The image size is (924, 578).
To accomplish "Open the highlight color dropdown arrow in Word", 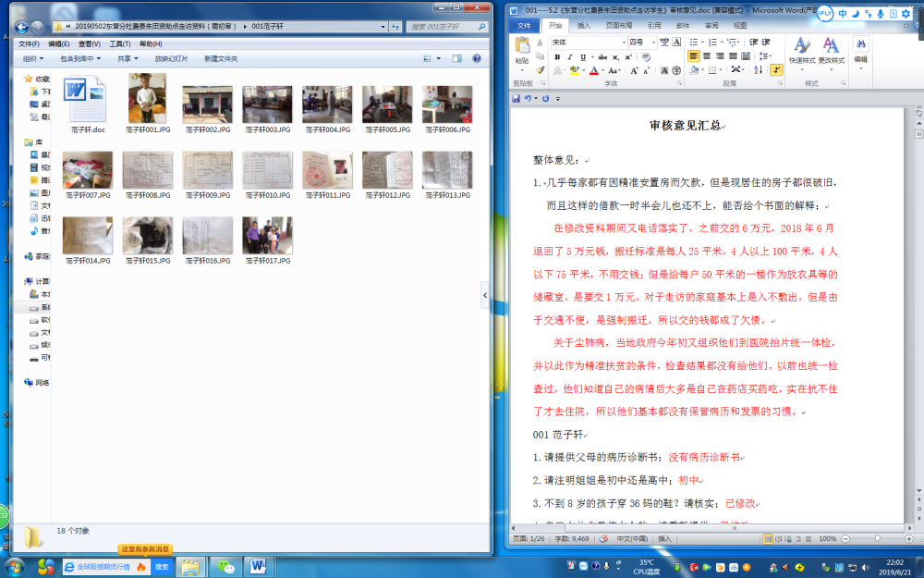I will [583, 71].
